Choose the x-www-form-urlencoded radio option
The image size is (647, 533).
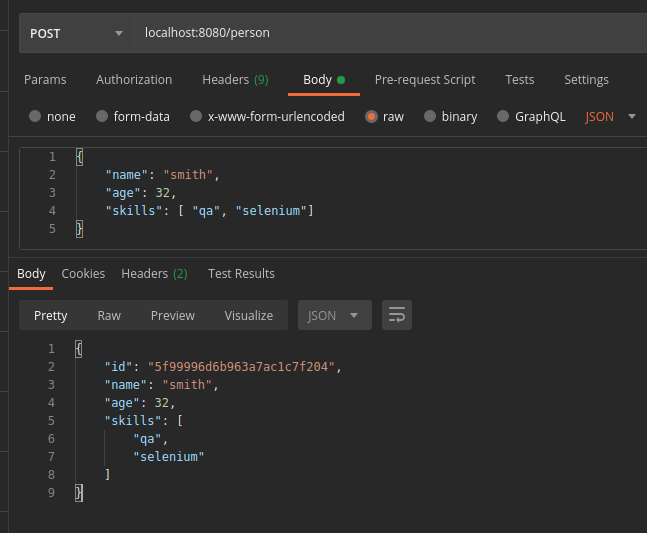[x=196, y=116]
